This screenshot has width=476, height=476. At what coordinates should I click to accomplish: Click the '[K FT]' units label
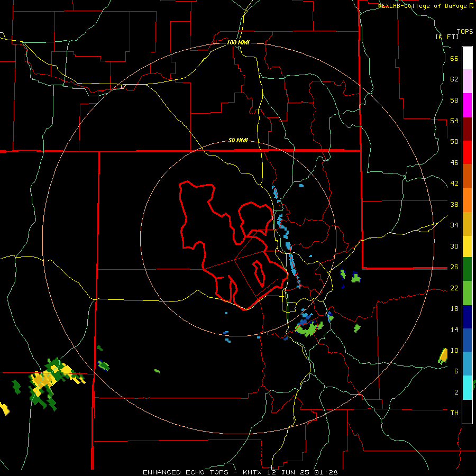tap(447, 36)
